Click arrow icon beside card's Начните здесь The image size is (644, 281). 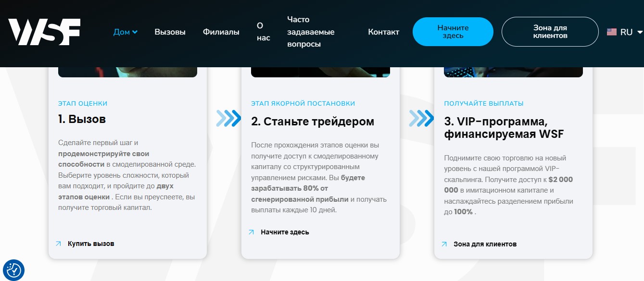(251, 232)
